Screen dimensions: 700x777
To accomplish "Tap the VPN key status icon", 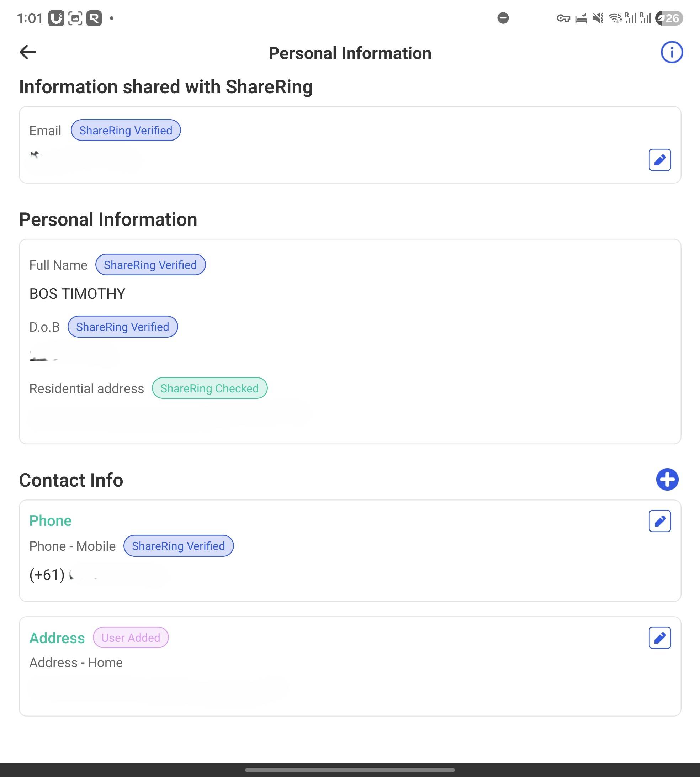I will (563, 18).
